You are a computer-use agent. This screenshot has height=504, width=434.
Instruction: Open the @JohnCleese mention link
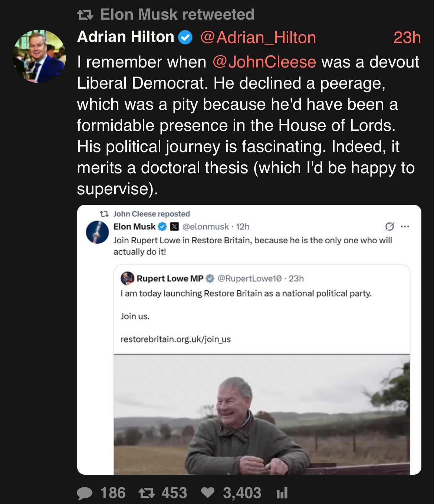pos(264,62)
